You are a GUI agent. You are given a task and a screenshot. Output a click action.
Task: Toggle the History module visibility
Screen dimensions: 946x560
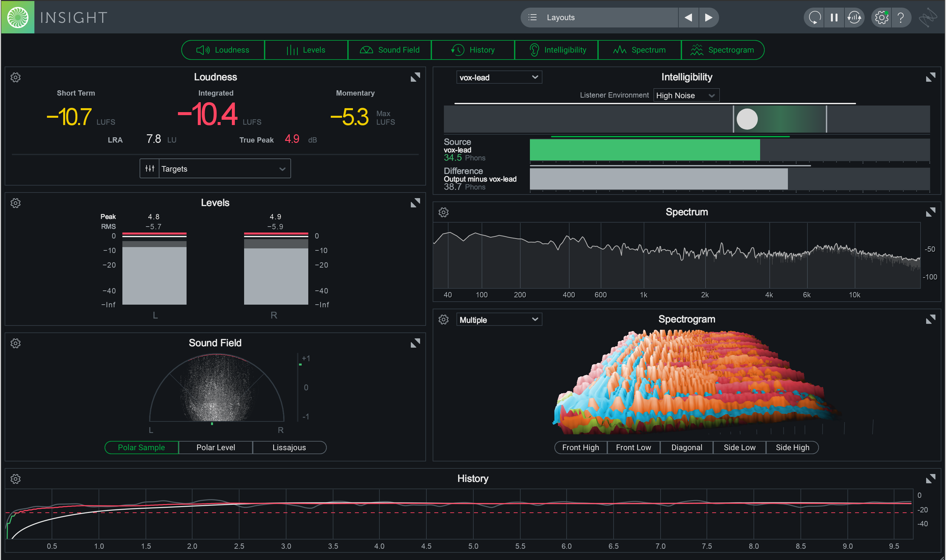[x=473, y=50]
